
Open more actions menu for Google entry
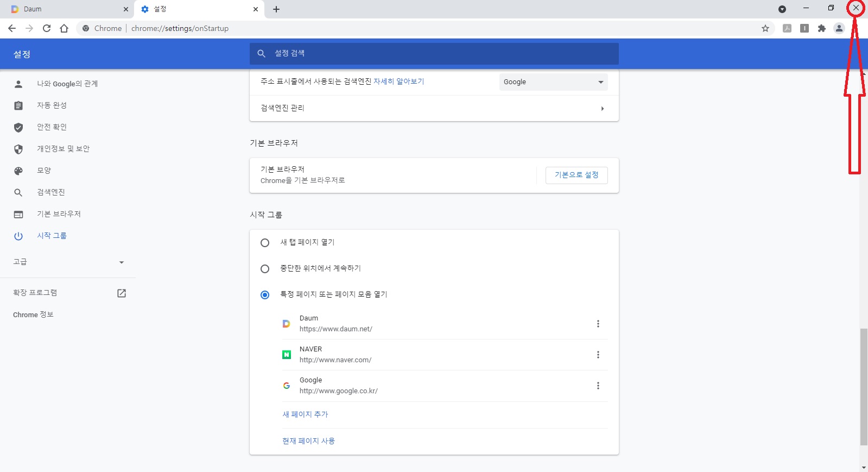[598, 386]
